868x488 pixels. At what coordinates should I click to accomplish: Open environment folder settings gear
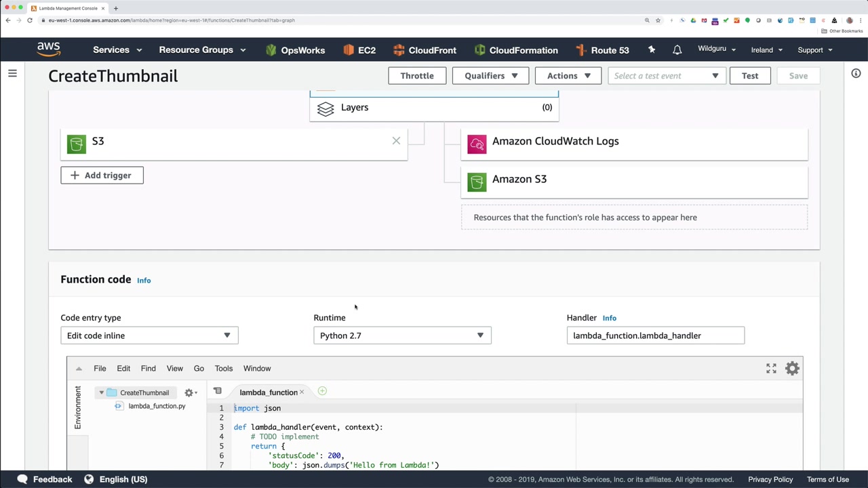click(x=190, y=392)
